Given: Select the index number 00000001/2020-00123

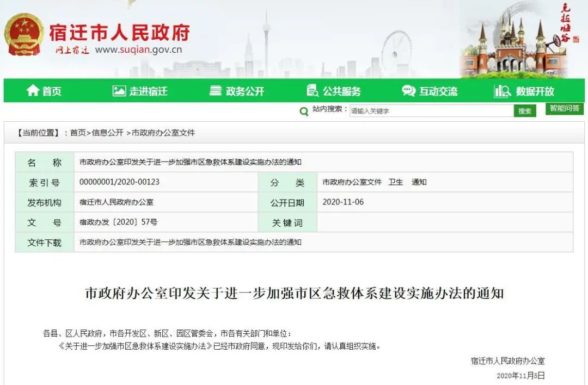Looking at the screenshot, I should 119,182.
